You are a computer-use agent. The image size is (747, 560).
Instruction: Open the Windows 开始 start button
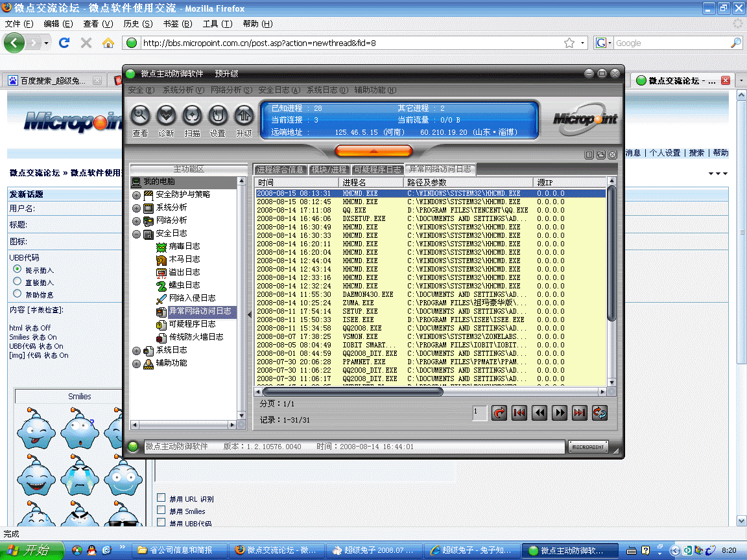(32, 550)
